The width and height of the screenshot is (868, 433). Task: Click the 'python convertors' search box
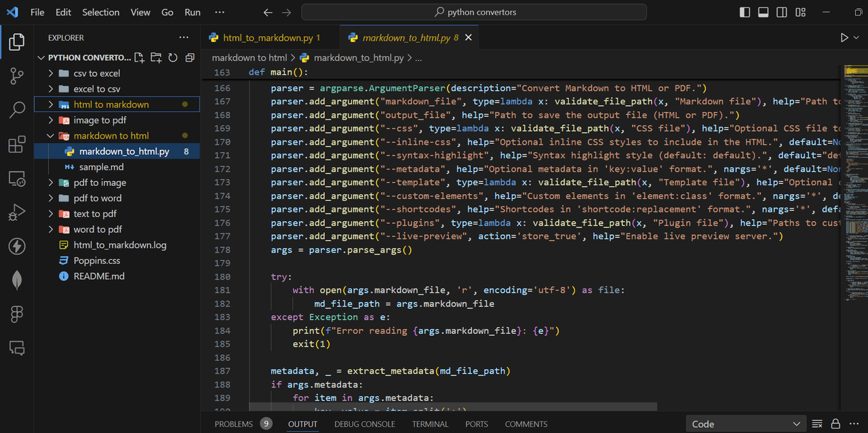coord(474,12)
